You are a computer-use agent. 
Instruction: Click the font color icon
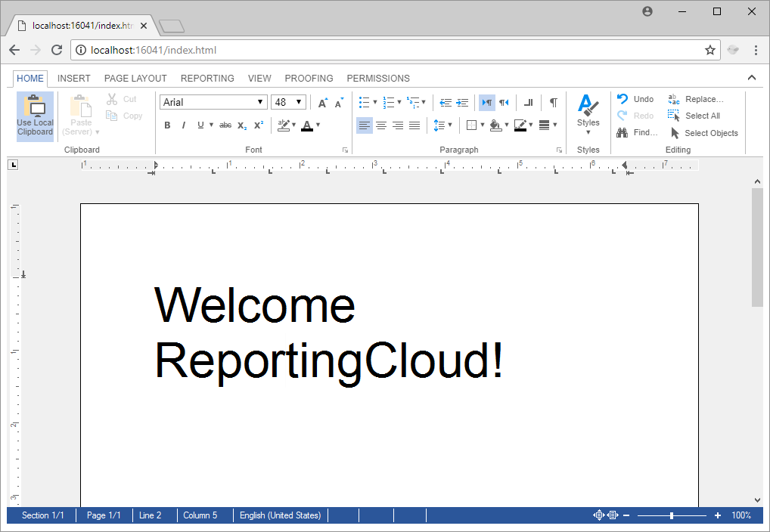307,125
